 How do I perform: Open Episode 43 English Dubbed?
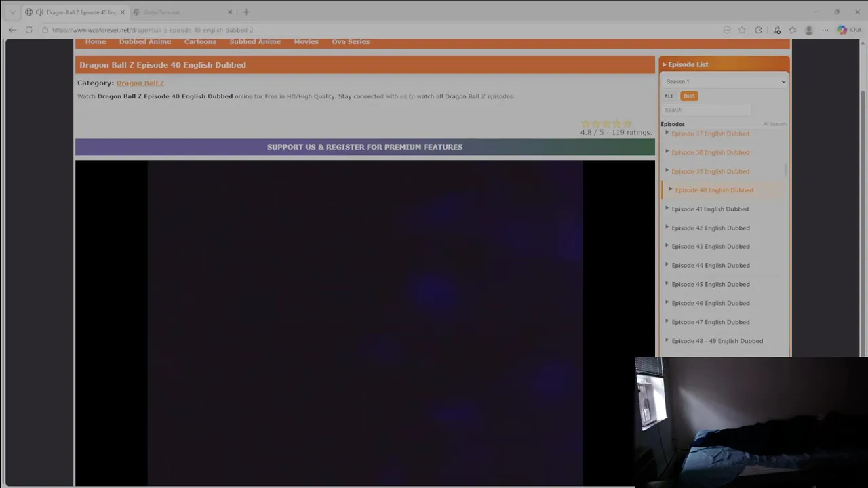[x=710, y=247]
